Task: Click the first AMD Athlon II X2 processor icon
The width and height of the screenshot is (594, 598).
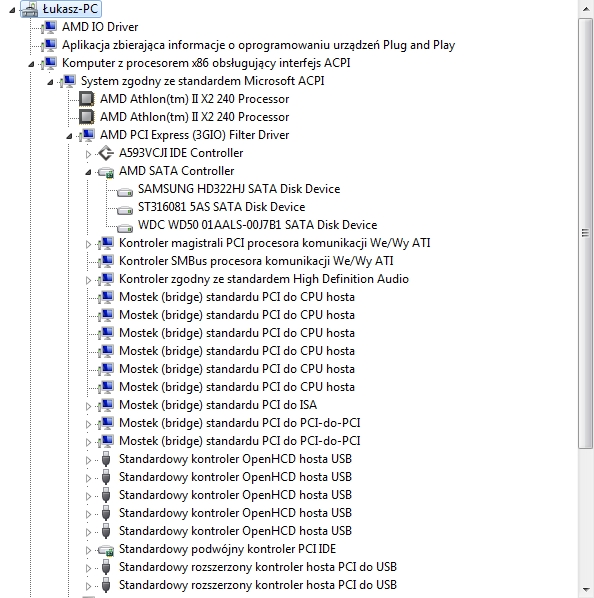Action: coord(87,99)
